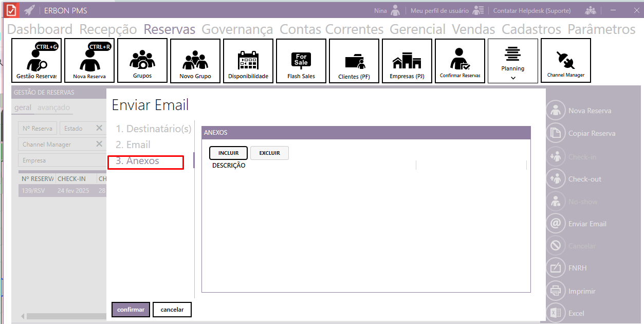Open the Grupos icon

(x=142, y=61)
